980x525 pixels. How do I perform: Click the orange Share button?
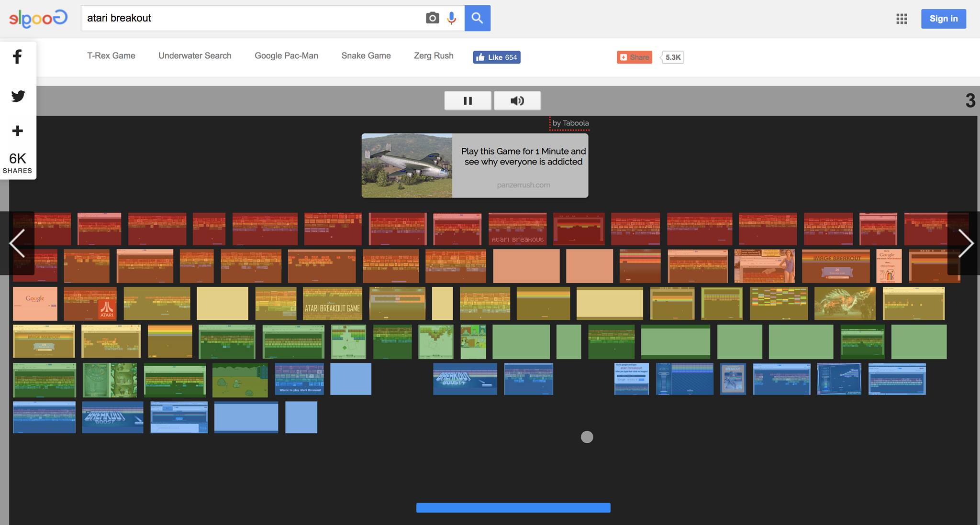(x=635, y=57)
